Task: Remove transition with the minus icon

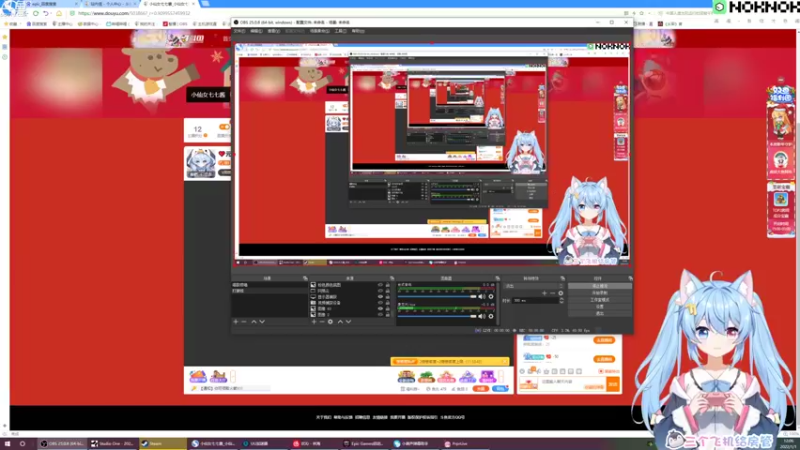Action: pos(553,293)
